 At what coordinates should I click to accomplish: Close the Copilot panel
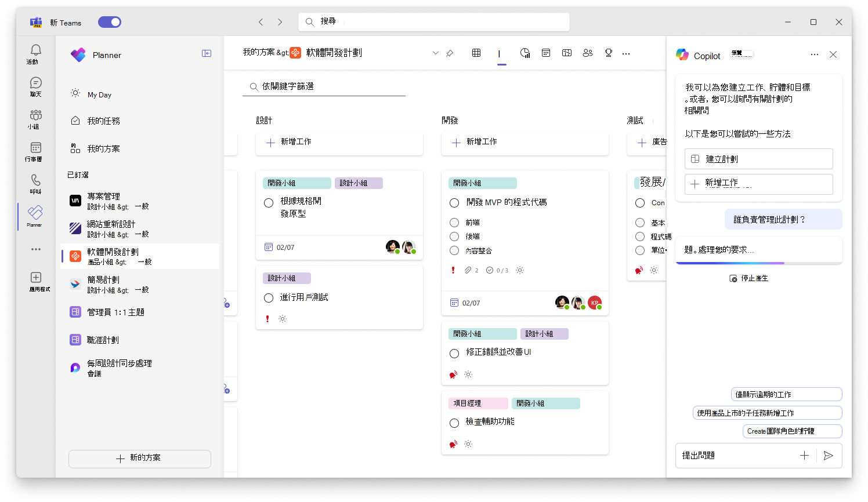(x=833, y=54)
